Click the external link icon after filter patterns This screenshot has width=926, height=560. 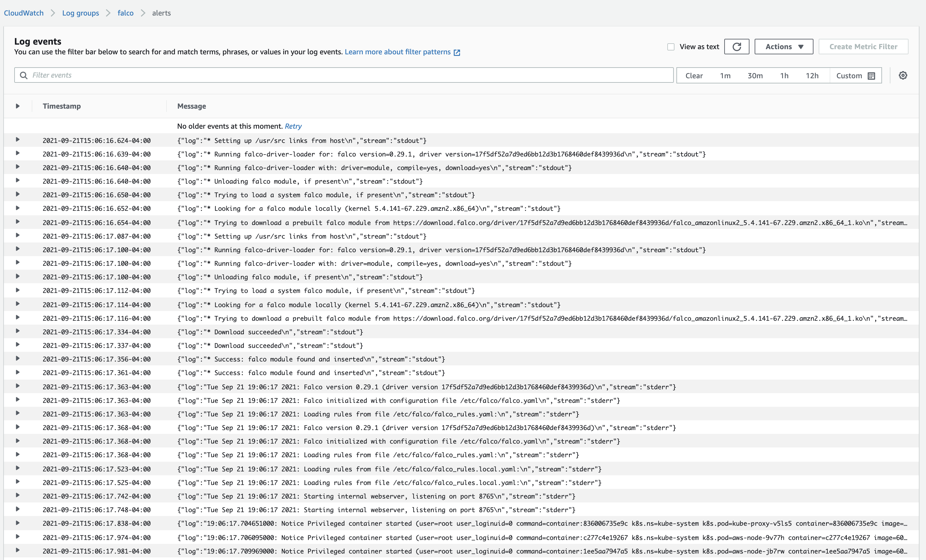[457, 52]
